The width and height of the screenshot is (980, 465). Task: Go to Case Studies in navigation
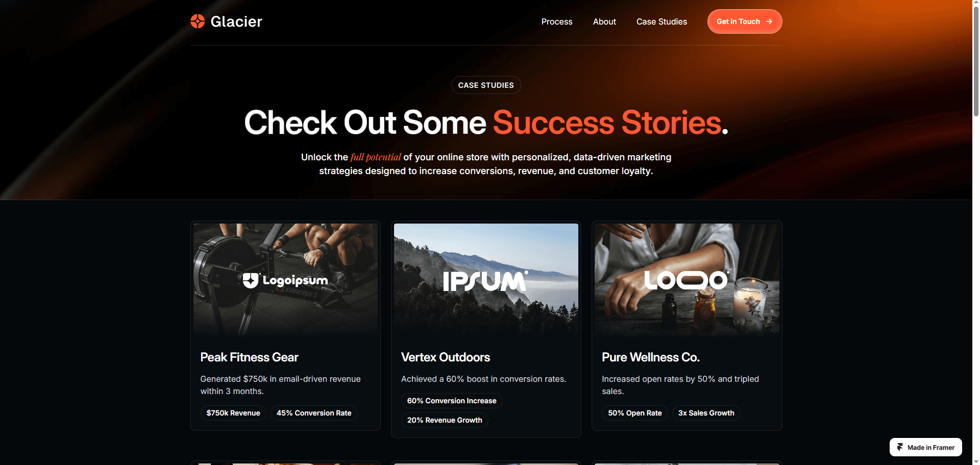coord(661,21)
